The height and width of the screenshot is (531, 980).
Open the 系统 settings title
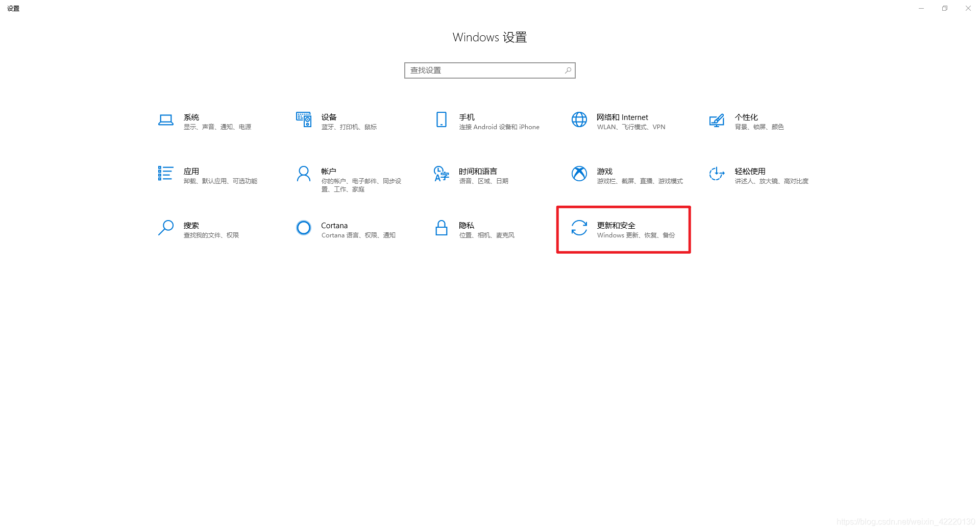coord(191,117)
